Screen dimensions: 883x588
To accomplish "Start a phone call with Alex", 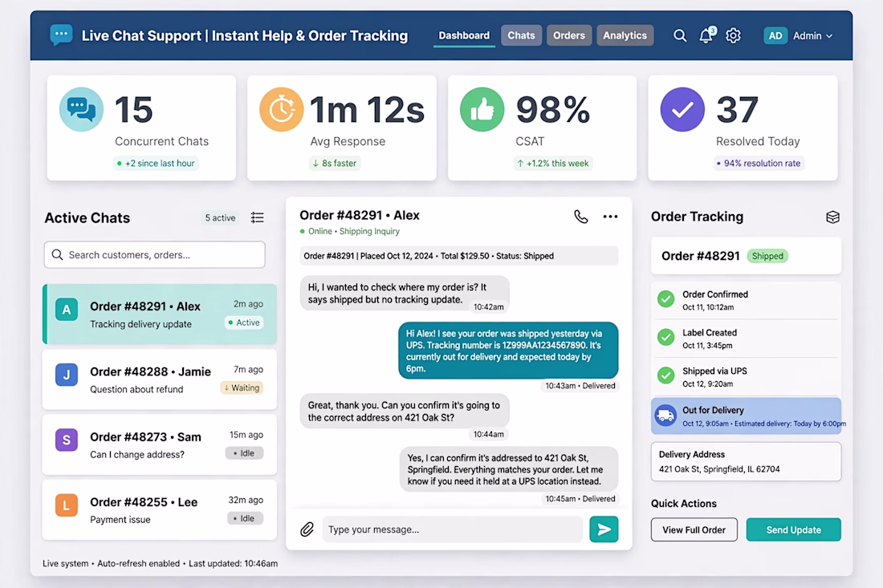I will (x=580, y=217).
